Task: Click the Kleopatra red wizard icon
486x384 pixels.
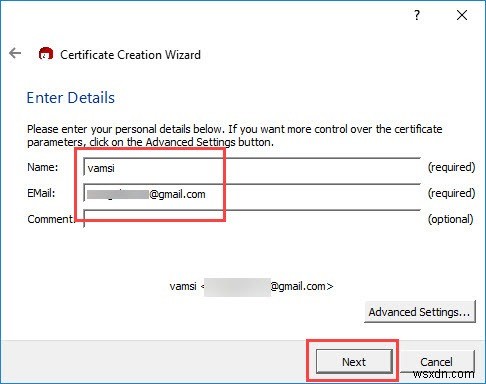Action: 46,54
